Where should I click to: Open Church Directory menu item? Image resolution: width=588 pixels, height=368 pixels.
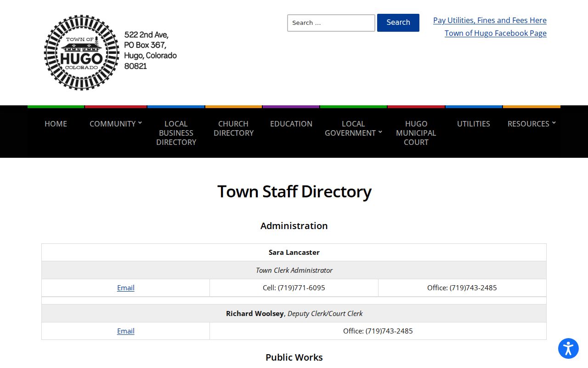coord(233,128)
